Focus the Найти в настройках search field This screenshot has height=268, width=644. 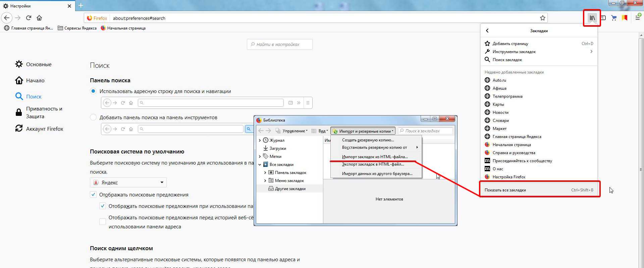[x=280, y=44]
